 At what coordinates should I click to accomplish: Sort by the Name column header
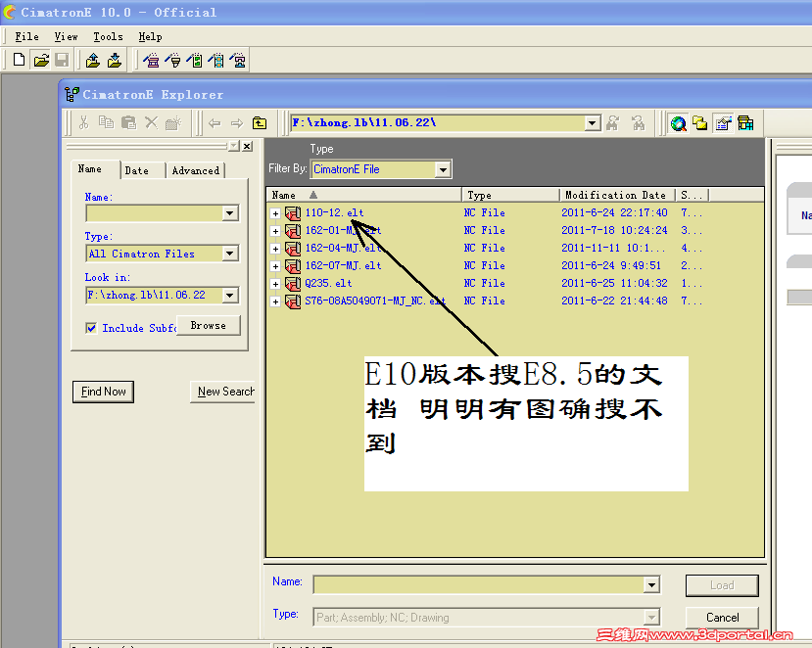(364, 195)
